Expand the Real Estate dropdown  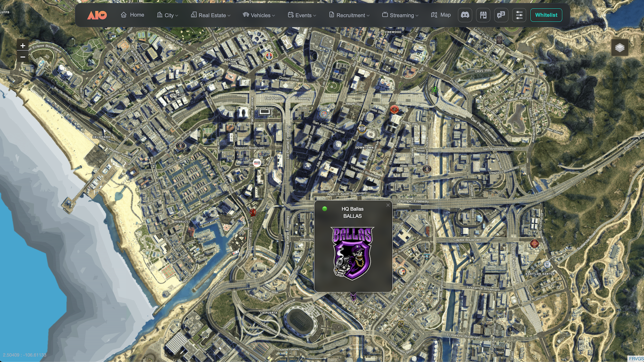(x=211, y=15)
